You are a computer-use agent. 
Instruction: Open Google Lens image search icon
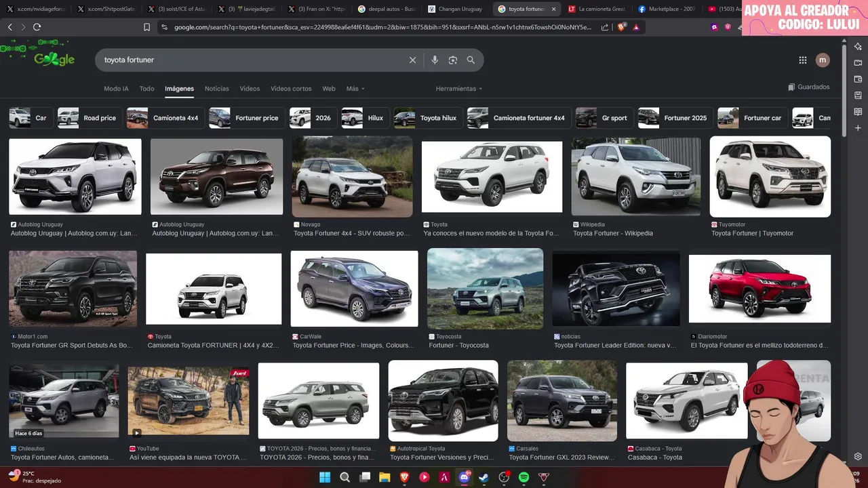point(453,60)
